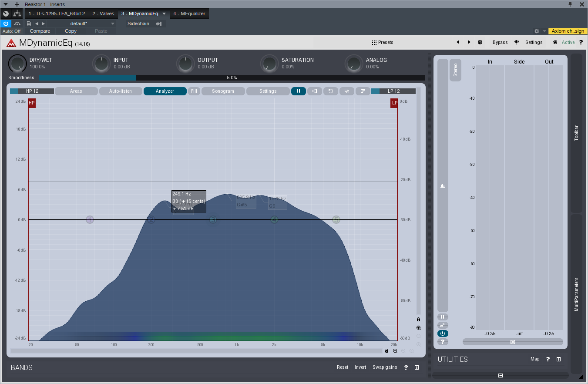
Task: Click the home icon beside Active
Action: 555,42
